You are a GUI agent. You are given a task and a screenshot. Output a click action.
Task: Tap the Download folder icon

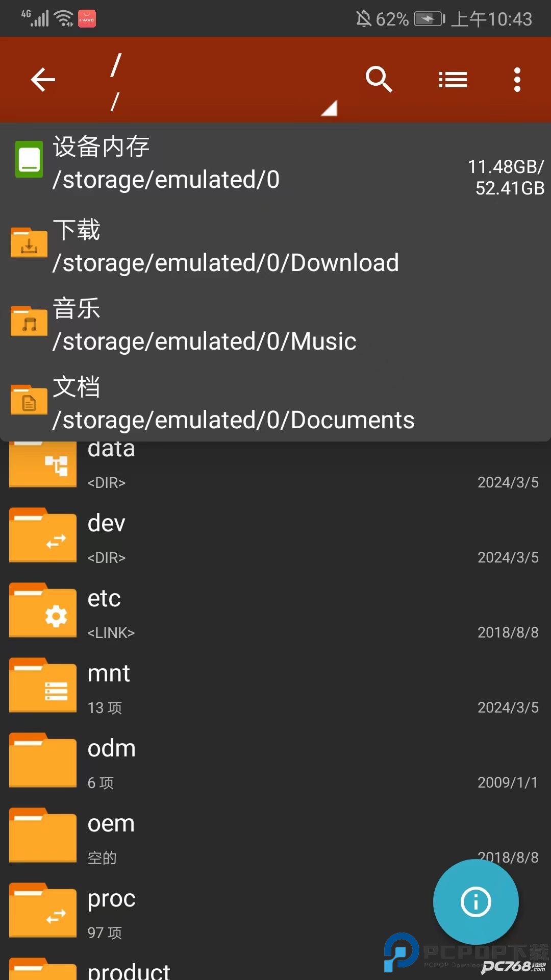click(x=29, y=243)
